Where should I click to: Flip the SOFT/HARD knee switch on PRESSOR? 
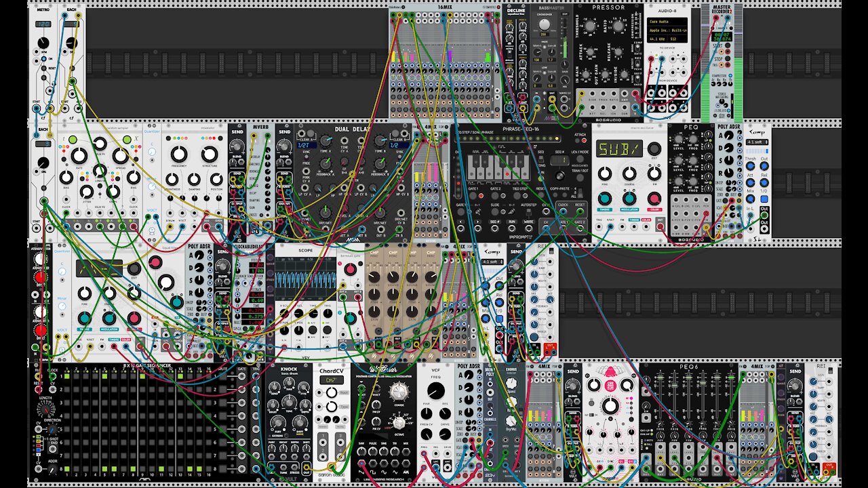tap(637, 78)
